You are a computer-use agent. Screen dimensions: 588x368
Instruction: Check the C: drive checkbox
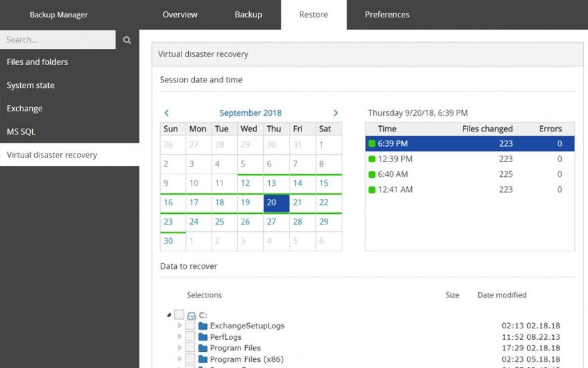179,314
